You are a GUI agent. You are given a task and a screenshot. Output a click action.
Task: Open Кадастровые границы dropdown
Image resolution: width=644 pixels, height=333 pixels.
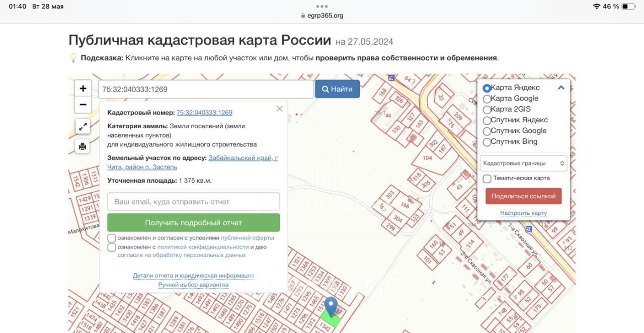(x=523, y=163)
